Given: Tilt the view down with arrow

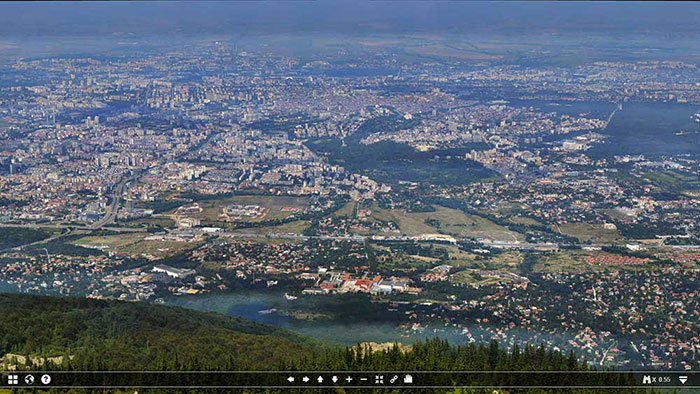Looking at the screenshot, I should point(335,379).
